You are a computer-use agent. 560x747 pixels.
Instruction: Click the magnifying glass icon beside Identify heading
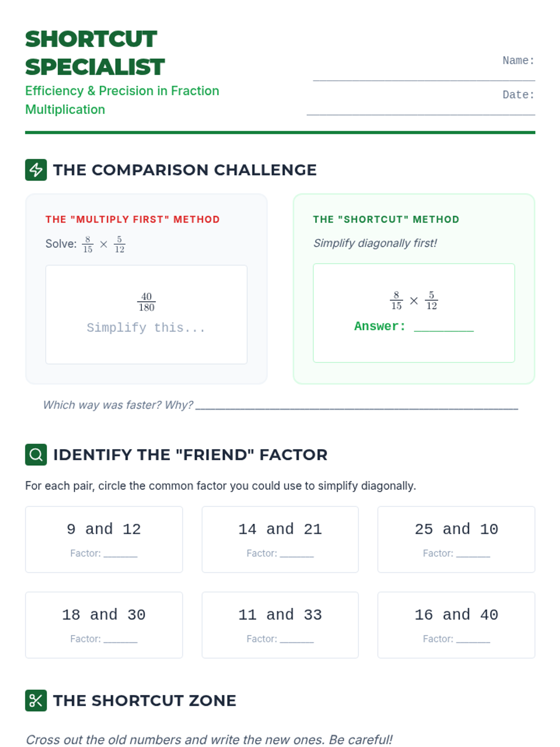coord(36,455)
